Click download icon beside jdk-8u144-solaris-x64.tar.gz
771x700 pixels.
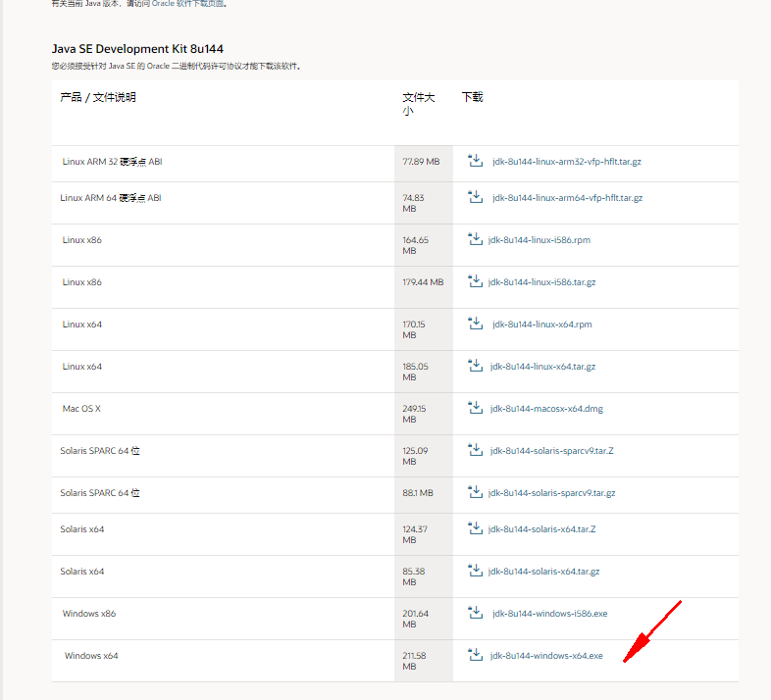tap(475, 571)
